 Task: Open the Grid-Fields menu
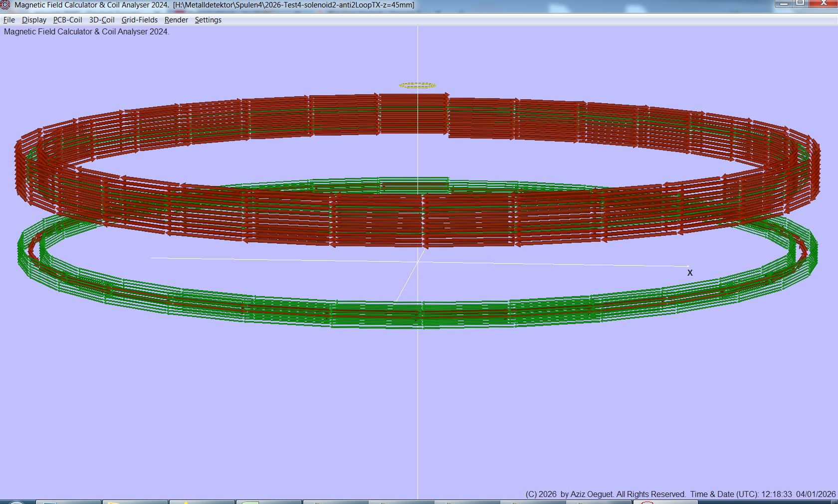(x=140, y=20)
